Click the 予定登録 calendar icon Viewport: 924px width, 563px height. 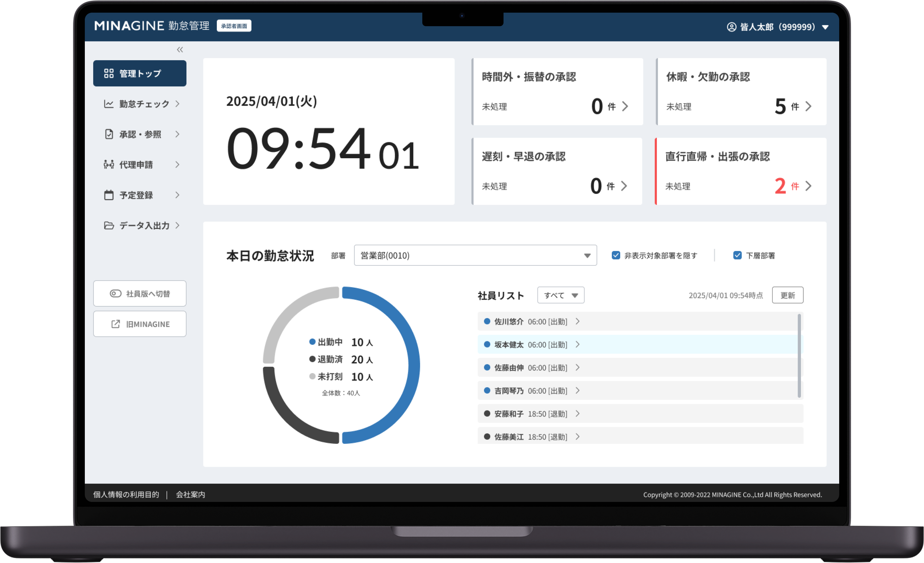pyautogui.click(x=109, y=195)
